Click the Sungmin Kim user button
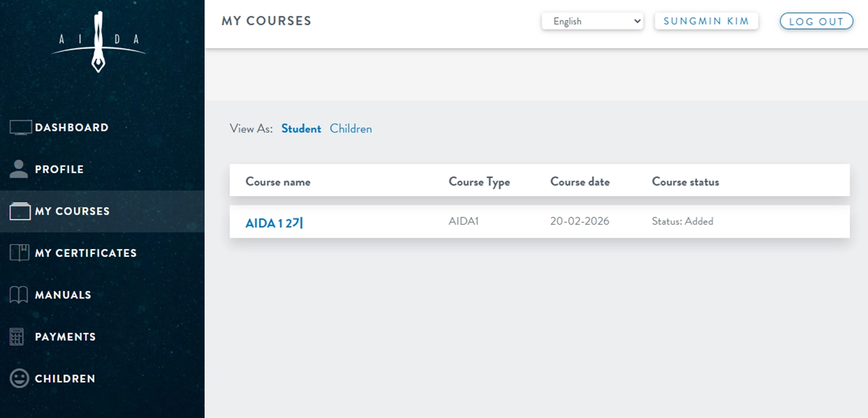 coord(706,21)
